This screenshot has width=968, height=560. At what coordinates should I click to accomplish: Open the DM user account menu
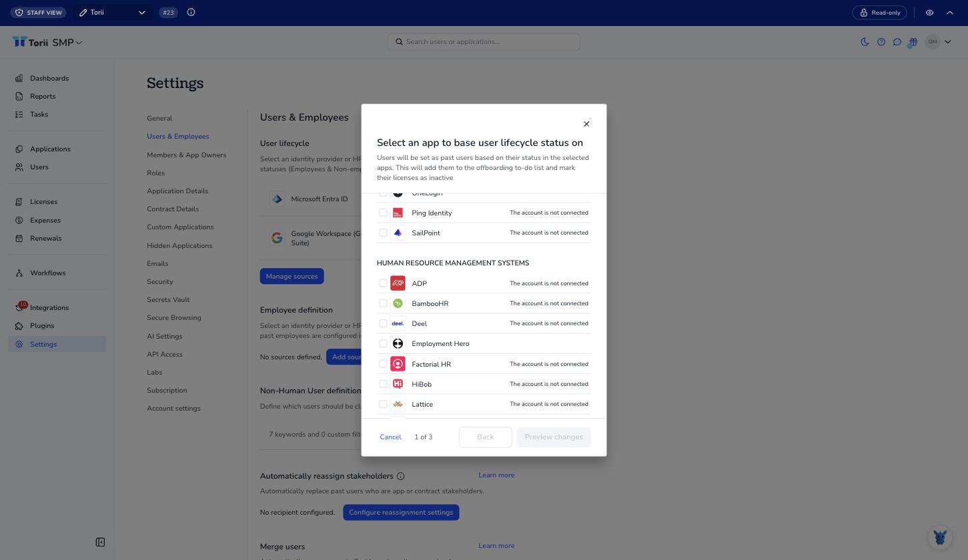click(x=939, y=42)
